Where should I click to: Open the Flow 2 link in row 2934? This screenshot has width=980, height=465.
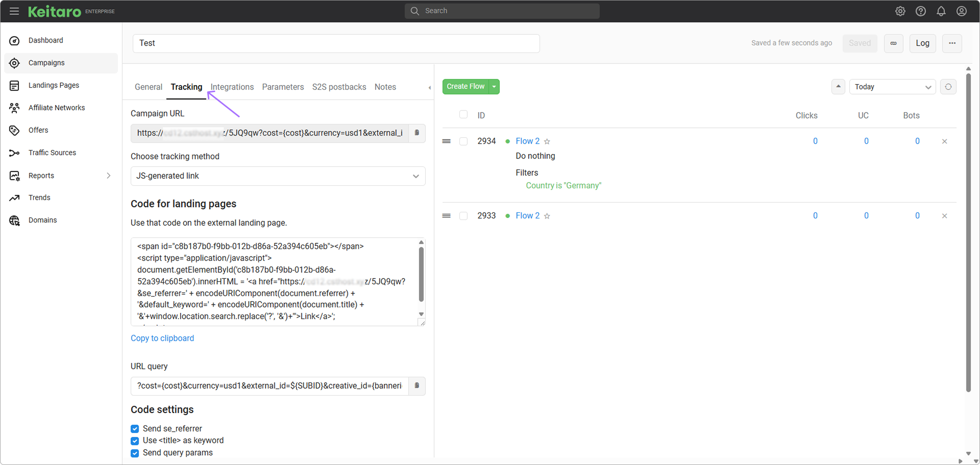[x=528, y=141]
